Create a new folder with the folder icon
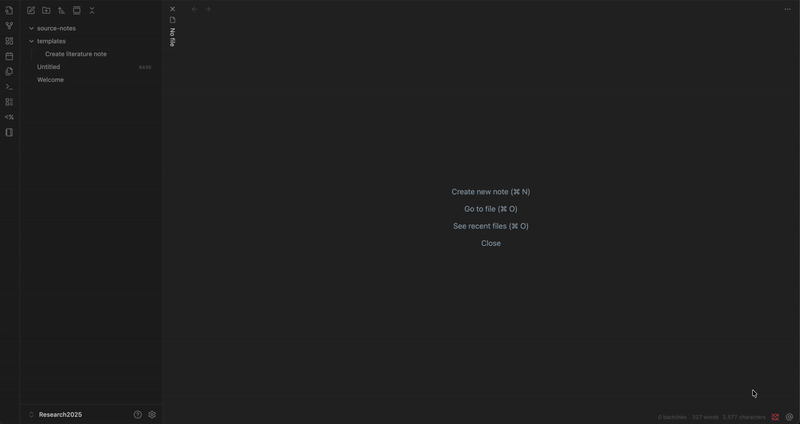 (46, 10)
